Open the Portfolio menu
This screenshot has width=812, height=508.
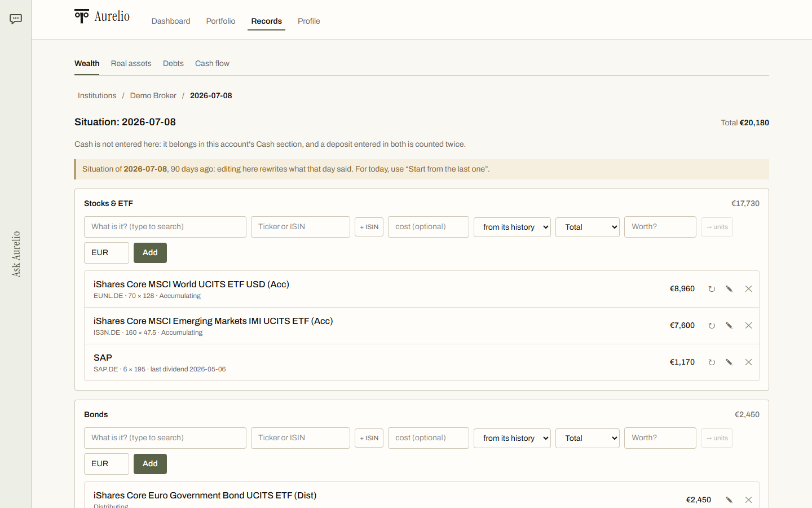coord(220,21)
